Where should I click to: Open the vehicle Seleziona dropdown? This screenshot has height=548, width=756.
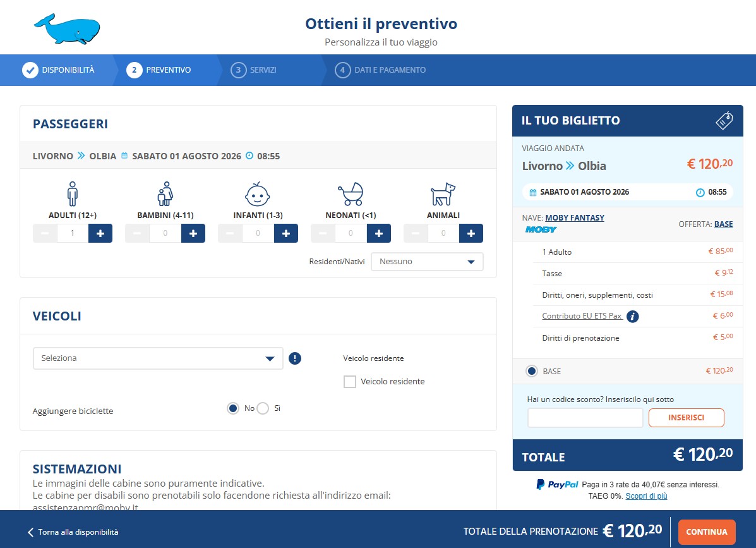(x=158, y=358)
